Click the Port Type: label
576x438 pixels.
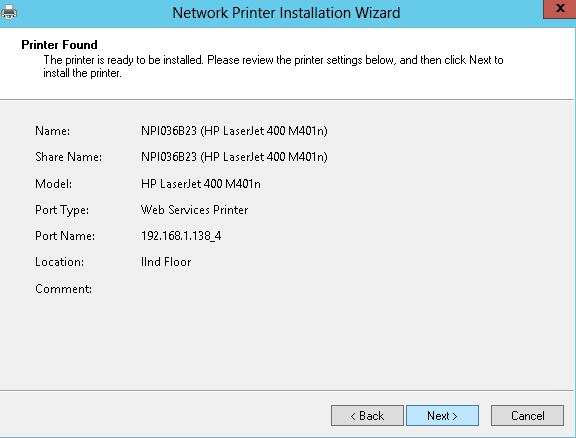pos(62,210)
